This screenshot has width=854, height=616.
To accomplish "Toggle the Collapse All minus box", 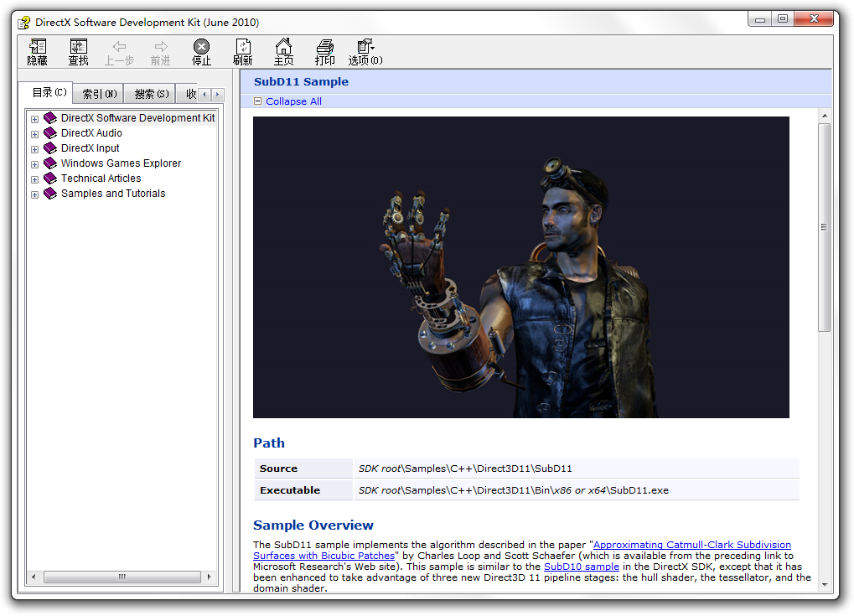I will [257, 101].
